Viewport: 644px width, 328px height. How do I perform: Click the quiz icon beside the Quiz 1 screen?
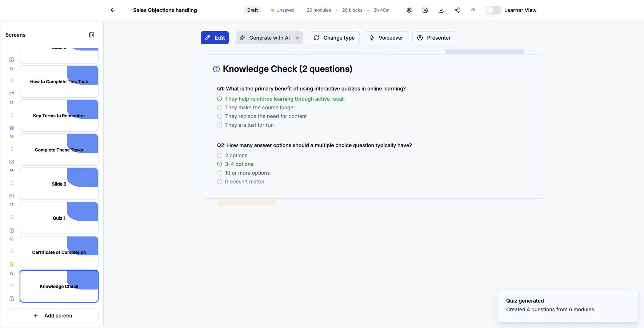pyautogui.click(x=11, y=230)
